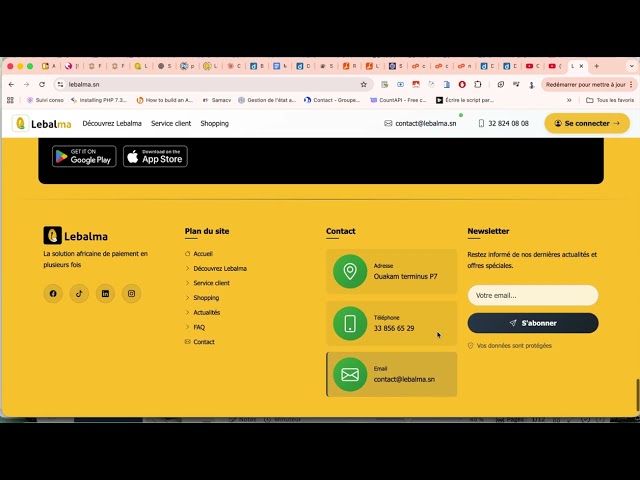The height and width of the screenshot is (480, 640).
Task: Open the Contact footer link
Action: click(200, 342)
